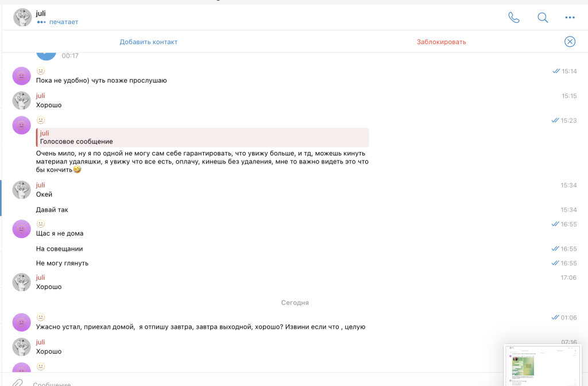This screenshot has height=386, width=588.
Task: Click the Добавить контакт button
Action: point(149,42)
